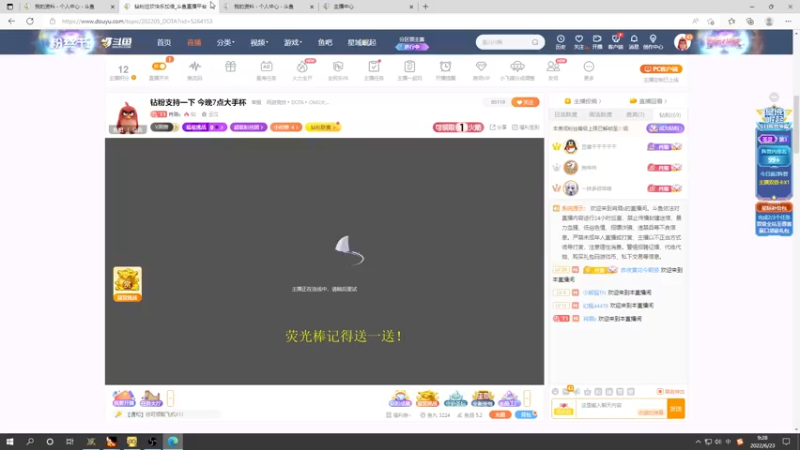This screenshot has width=800, height=450.
Task: Open the diamond (房间VIP) icon
Action: tap(481, 66)
